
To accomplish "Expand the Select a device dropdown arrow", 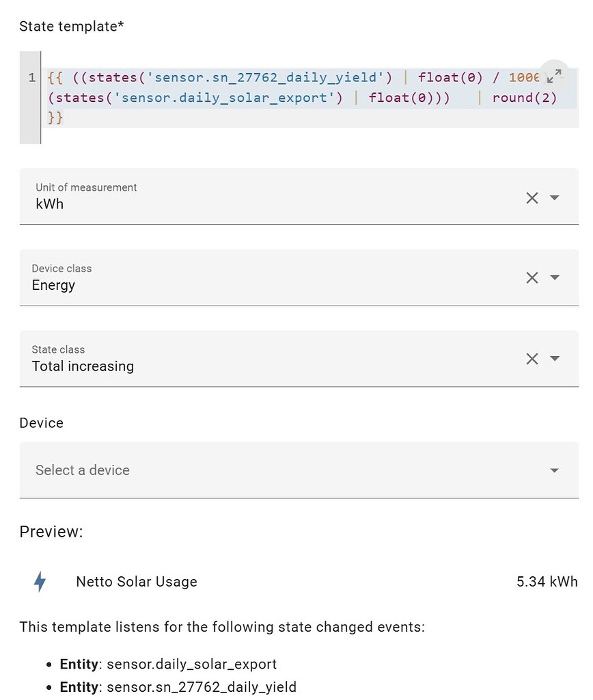I will pos(555,470).
